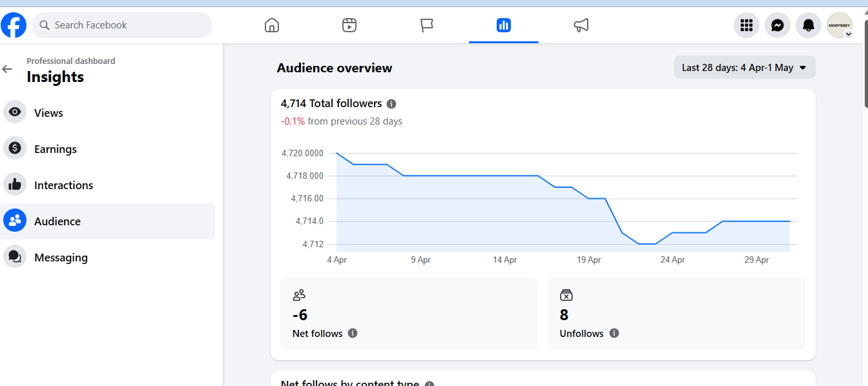Select Earnings in Insights sidebar
This screenshot has width=868, height=386.
pos(108,149)
